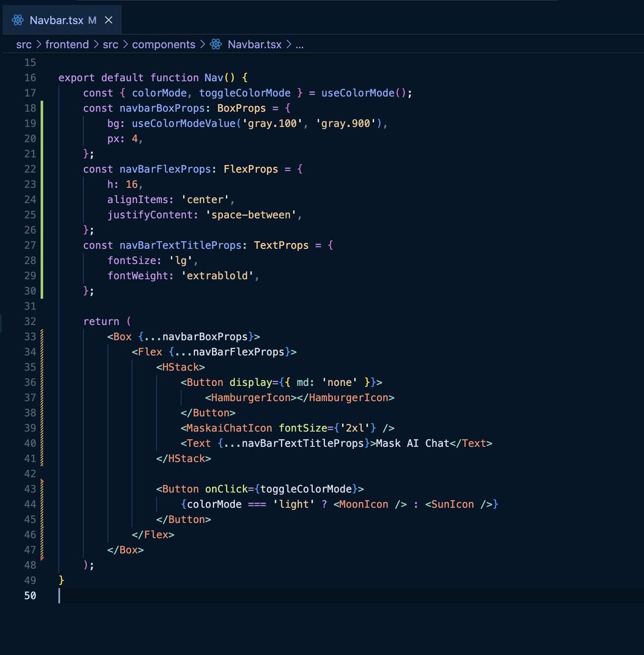Click 'navBarFlexProps' declaration on line 22
Screen dimensions: 644x655
tap(165, 169)
